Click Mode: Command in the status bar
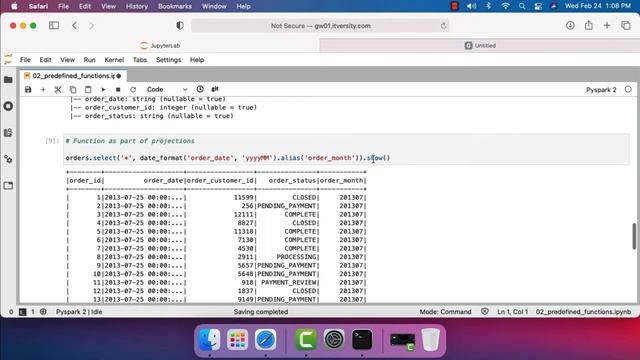Image resolution: width=640 pixels, height=360 pixels. (x=445, y=311)
